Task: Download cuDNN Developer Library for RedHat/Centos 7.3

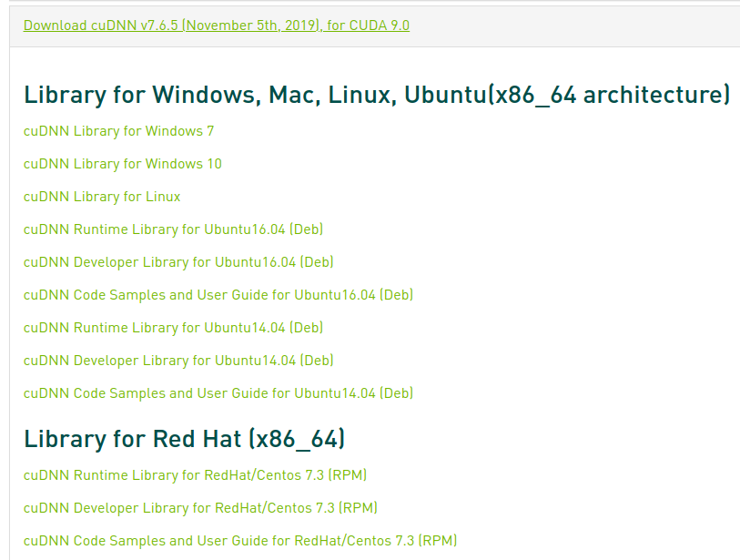Action: pos(200,508)
